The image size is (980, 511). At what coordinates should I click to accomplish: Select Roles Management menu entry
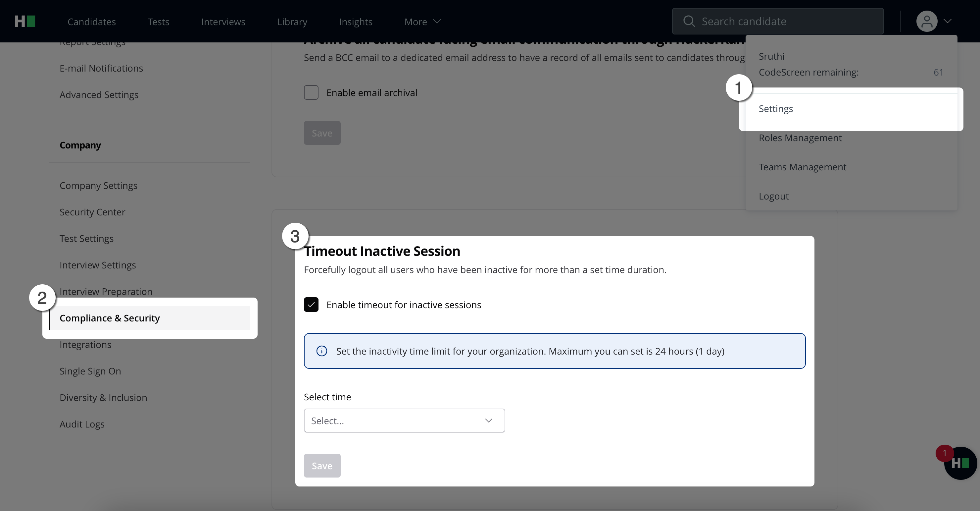tap(800, 138)
